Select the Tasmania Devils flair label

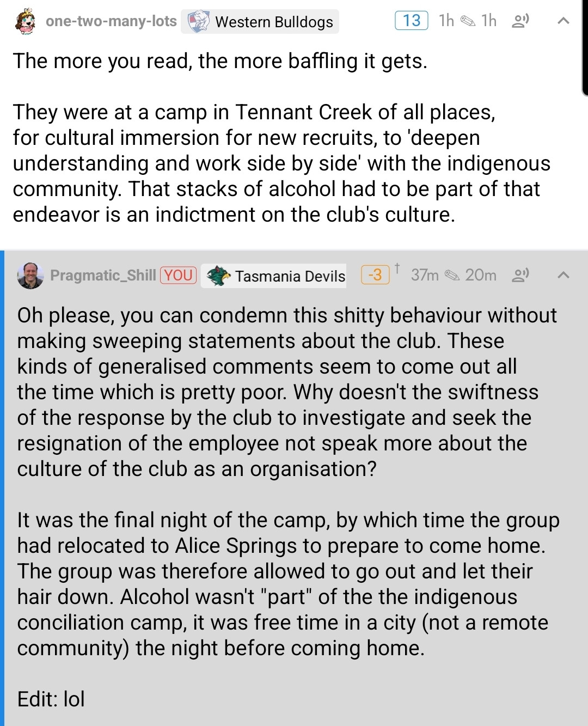tap(290, 276)
